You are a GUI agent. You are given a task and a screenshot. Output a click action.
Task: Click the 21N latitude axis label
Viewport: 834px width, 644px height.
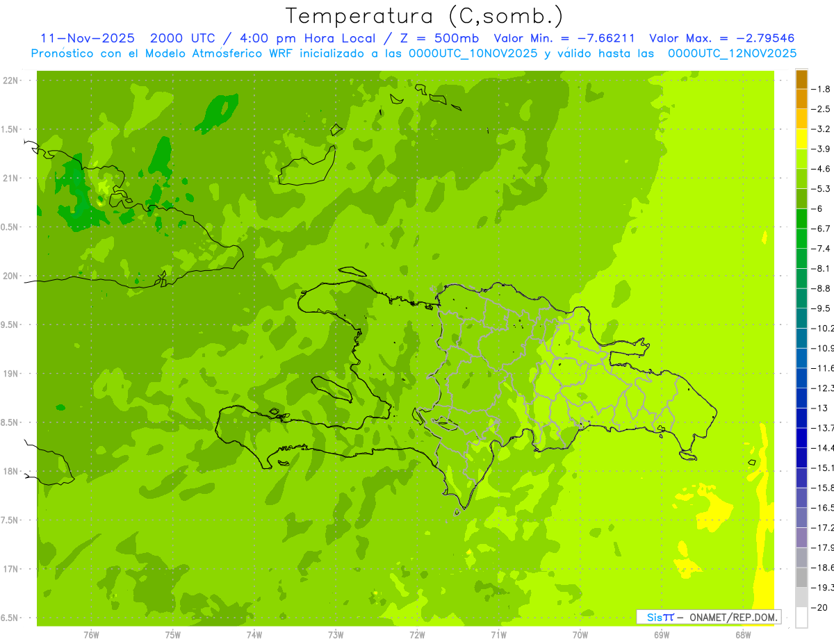tap(10, 179)
